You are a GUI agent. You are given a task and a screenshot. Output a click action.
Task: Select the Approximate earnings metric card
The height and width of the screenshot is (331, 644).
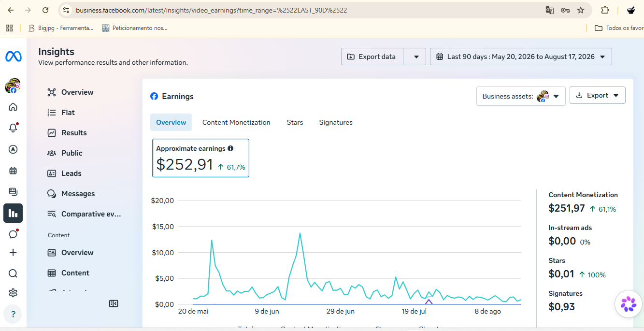pyautogui.click(x=200, y=158)
